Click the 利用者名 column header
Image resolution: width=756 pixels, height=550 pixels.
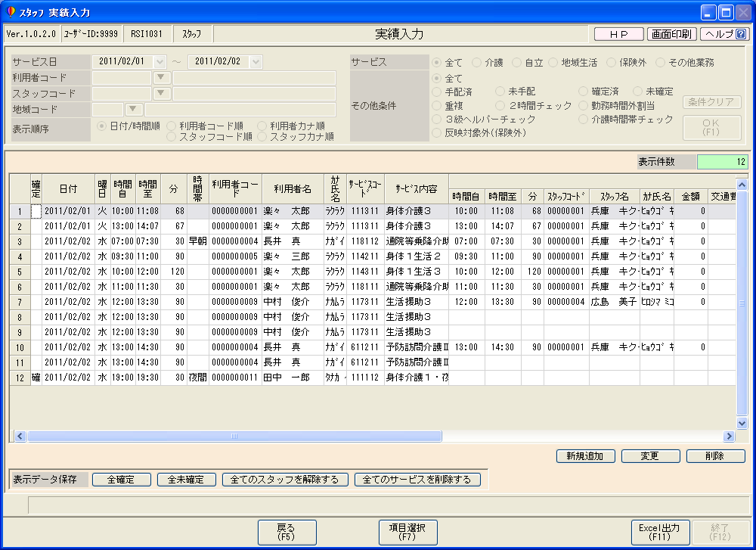tap(293, 189)
